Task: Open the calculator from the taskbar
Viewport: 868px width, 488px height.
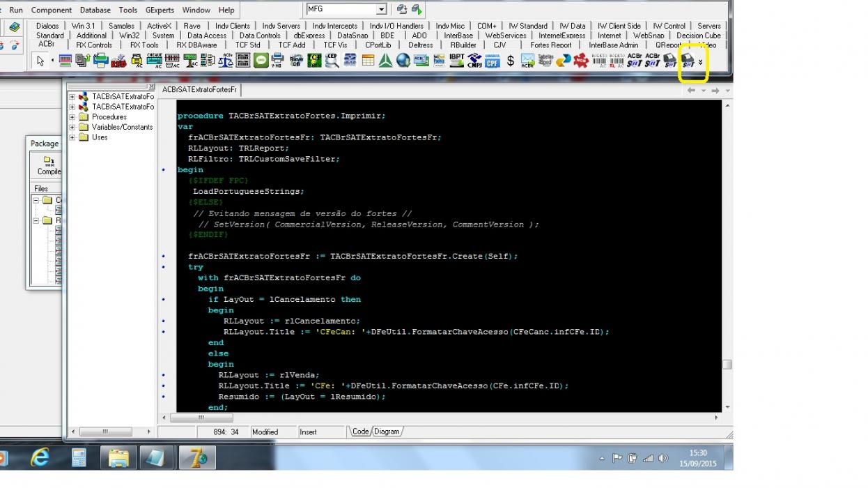Action: click(x=79, y=457)
